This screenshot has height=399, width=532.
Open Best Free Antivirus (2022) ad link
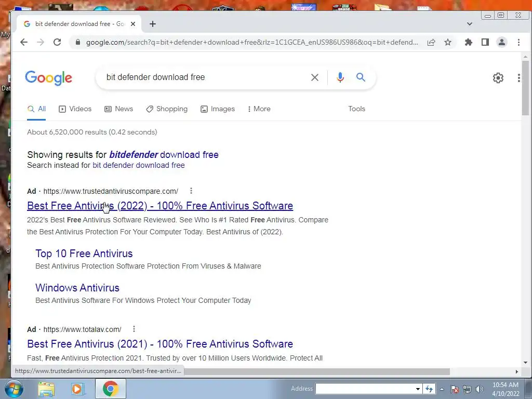160,206
